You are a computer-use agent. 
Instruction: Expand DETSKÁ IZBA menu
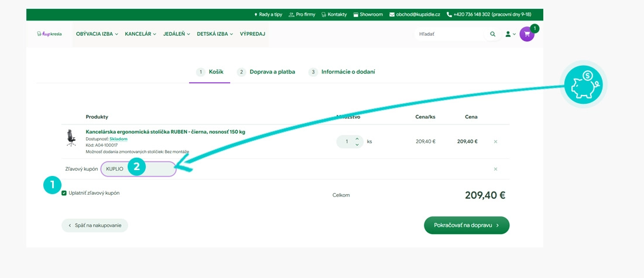click(215, 34)
